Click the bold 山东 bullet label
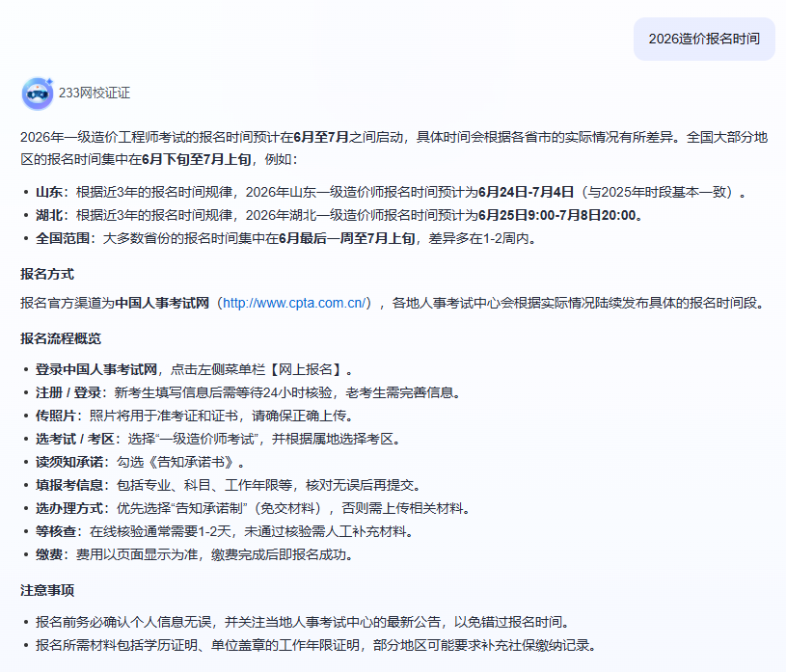786x672 pixels. (x=49, y=191)
